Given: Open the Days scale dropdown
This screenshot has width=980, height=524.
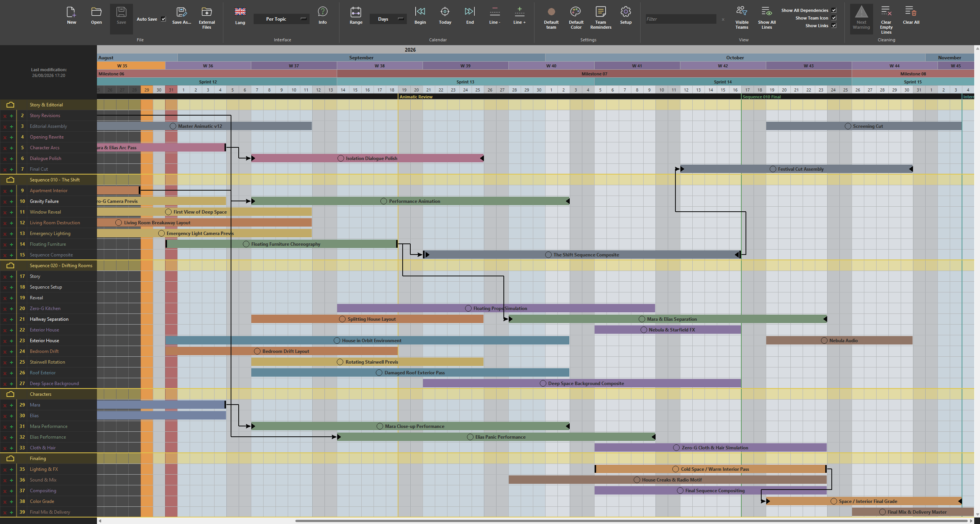Looking at the screenshot, I should (388, 19).
